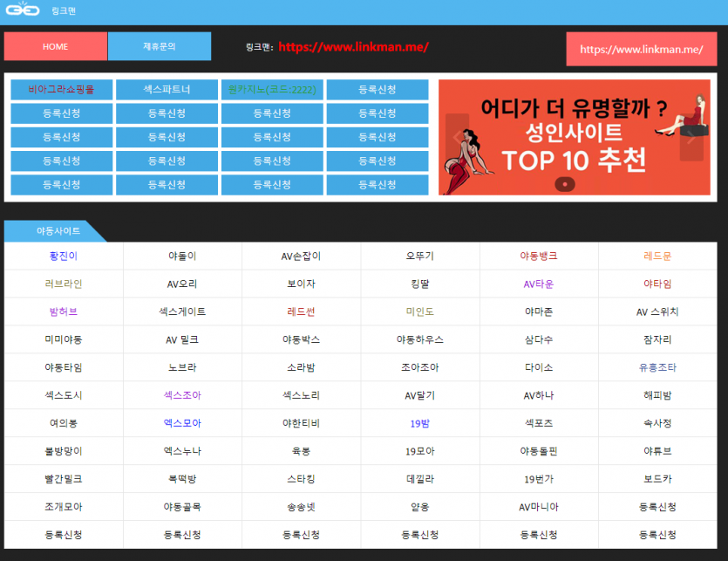Open the 야동타임 link
This screenshot has width=728, height=561.
coord(64,367)
